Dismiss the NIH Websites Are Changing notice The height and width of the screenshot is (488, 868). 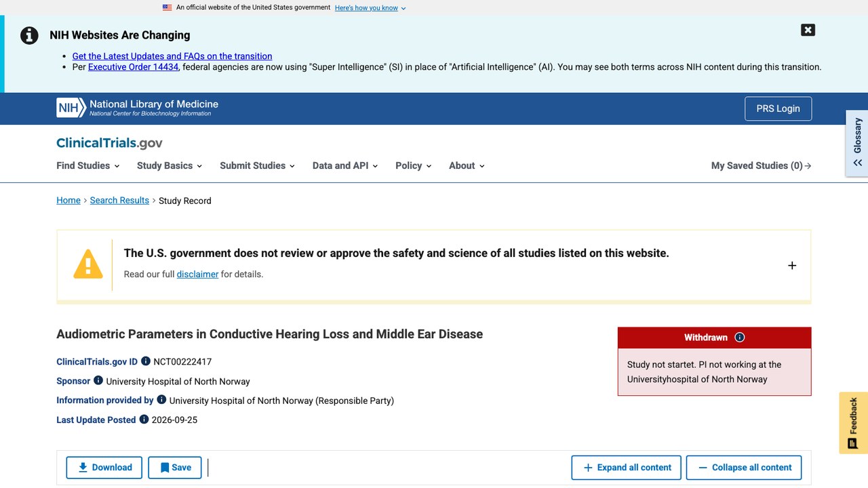click(x=808, y=30)
